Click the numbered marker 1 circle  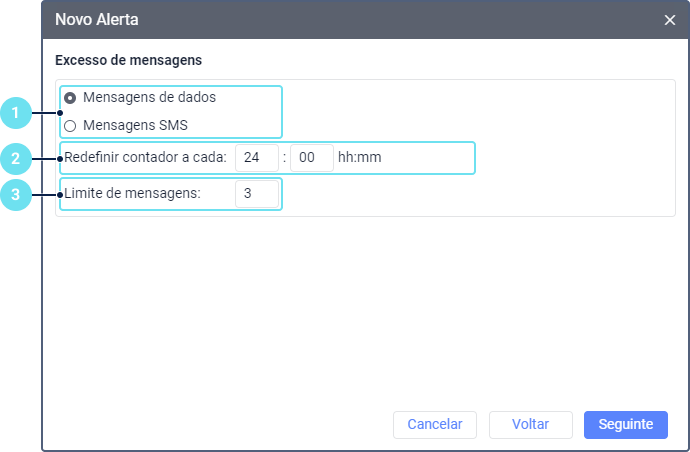[x=16, y=113]
